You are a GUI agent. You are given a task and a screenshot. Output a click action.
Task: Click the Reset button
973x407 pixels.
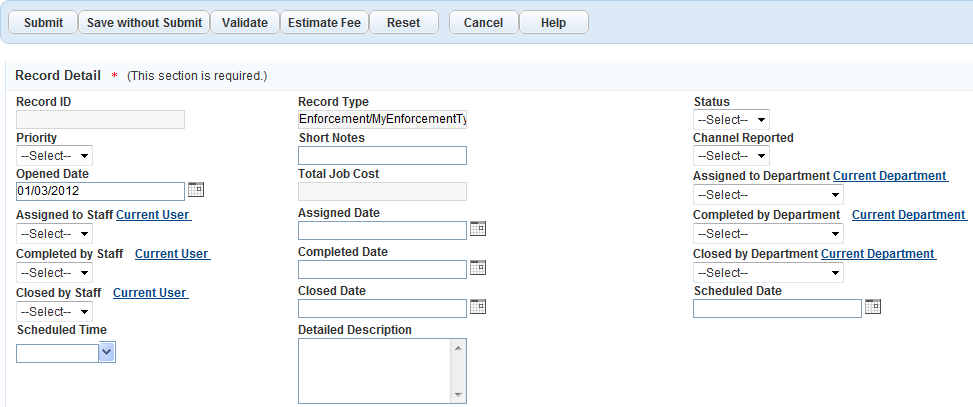tap(404, 23)
